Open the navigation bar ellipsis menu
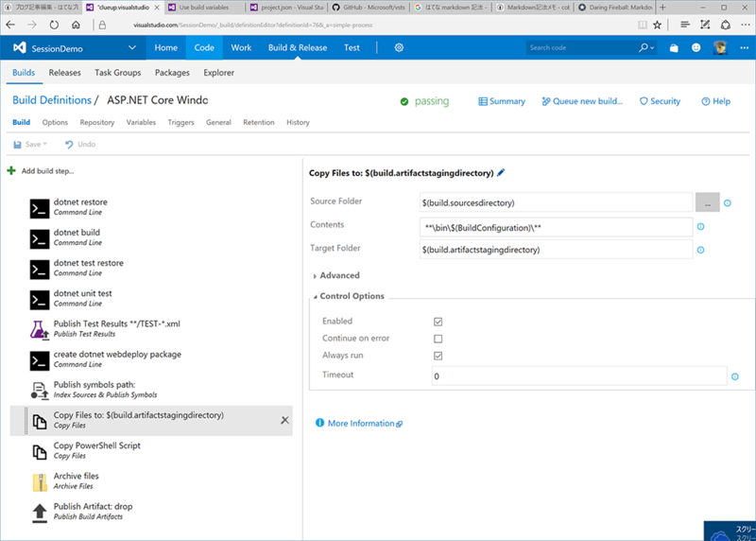This screenshot has width=756, height=541. (x=744, y=48)
